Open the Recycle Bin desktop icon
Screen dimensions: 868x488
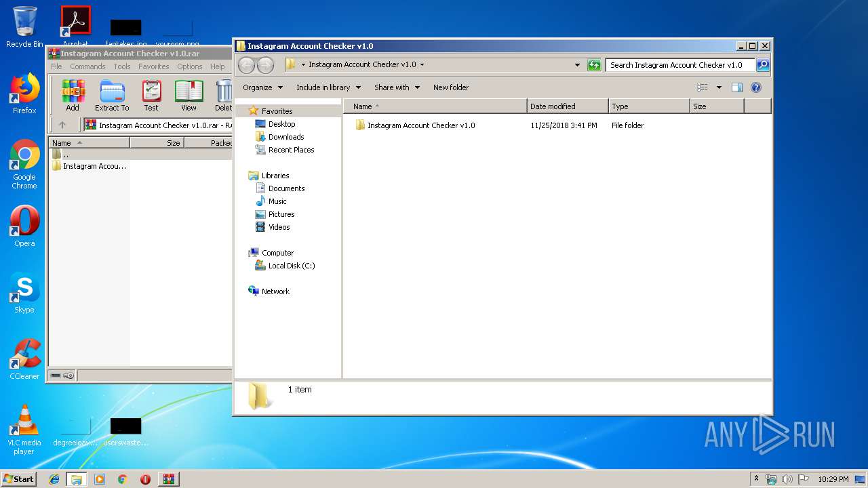(x=24, y=27)
